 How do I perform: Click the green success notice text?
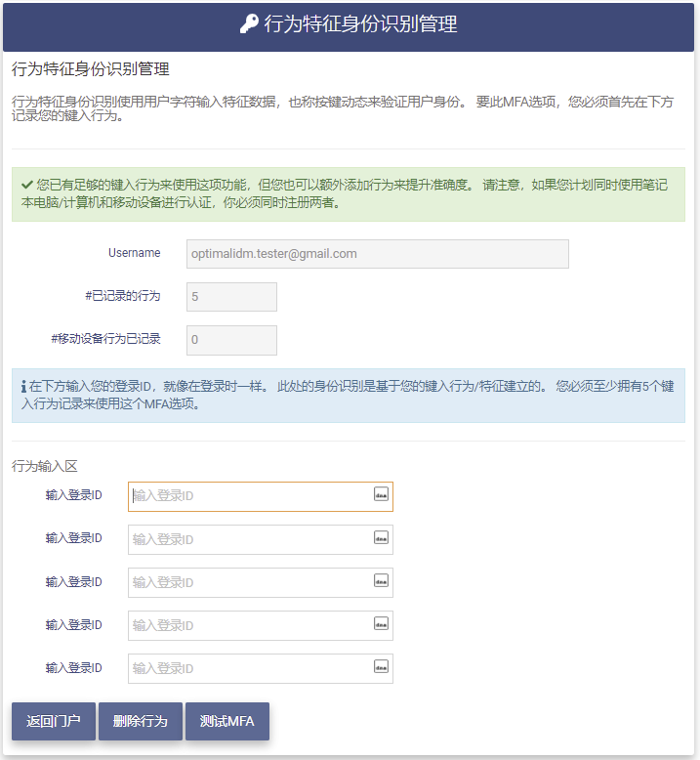tap(344, 193)
